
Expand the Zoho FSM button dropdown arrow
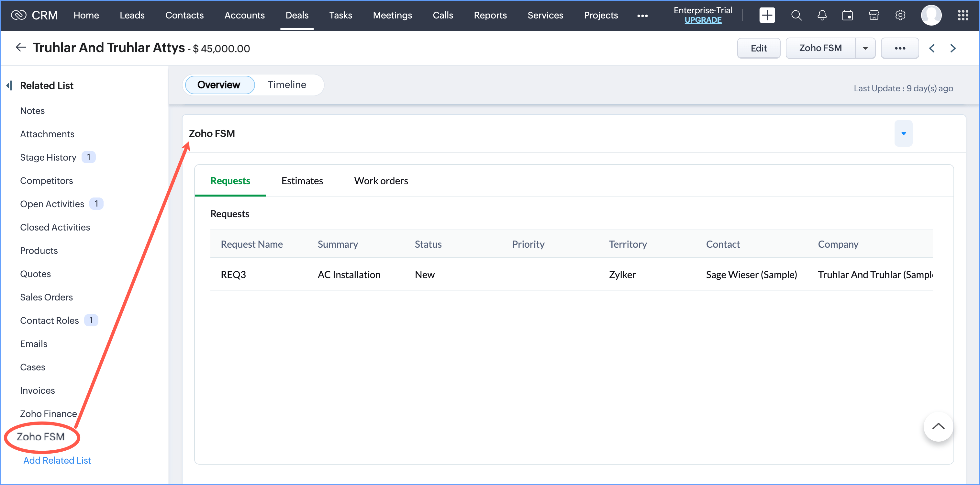click(x=865, y=48)
